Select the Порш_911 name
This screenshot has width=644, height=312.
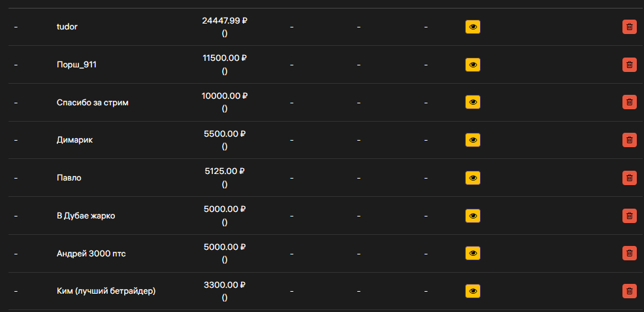[76, 65]
